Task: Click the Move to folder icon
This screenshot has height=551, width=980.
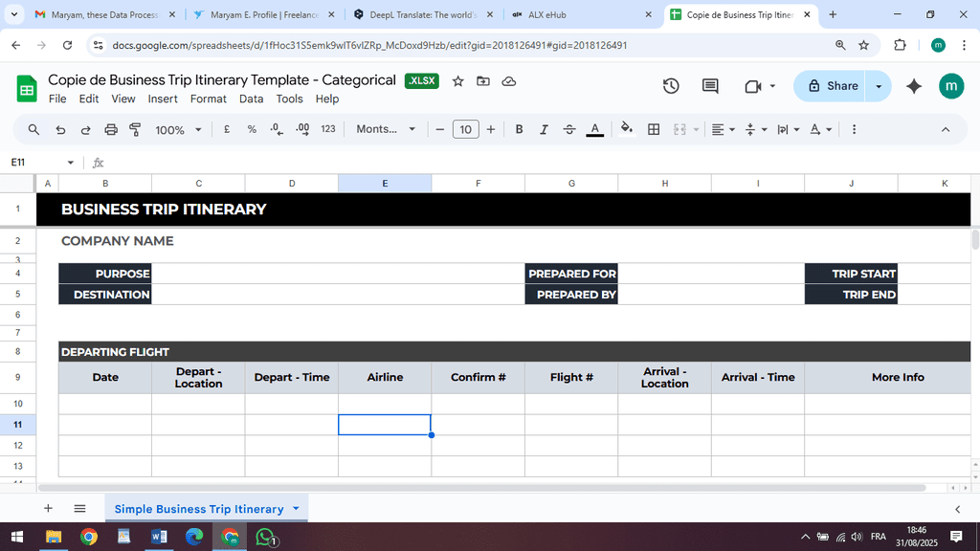Action: coord(483,81)
